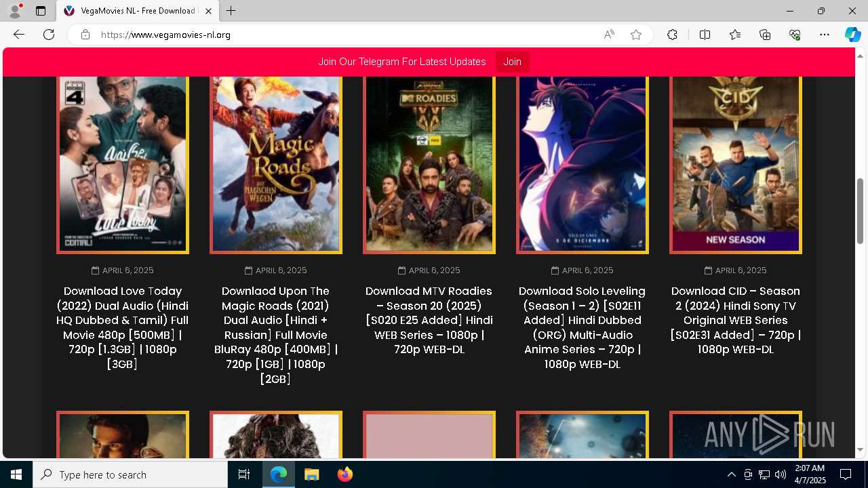The height and width of the screenshot is (488, 868).
Task: Open Settings and more ellipsis menu
Action: (825, 35)
